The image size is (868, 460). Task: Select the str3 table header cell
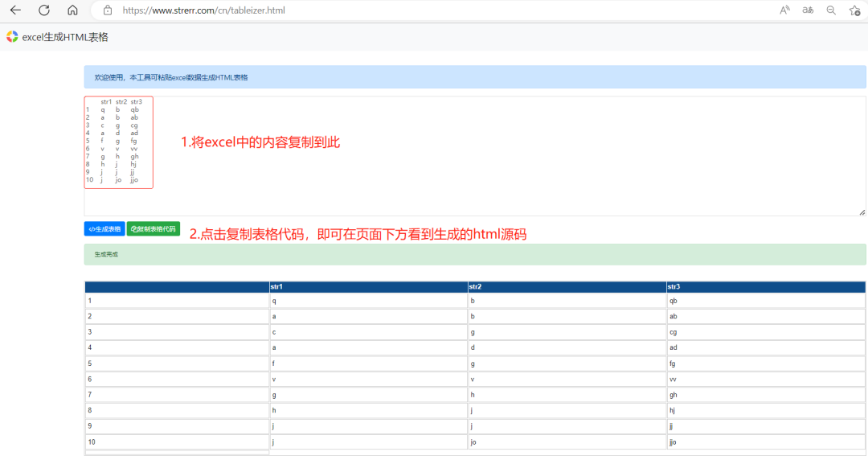click(x=766, y=286)
